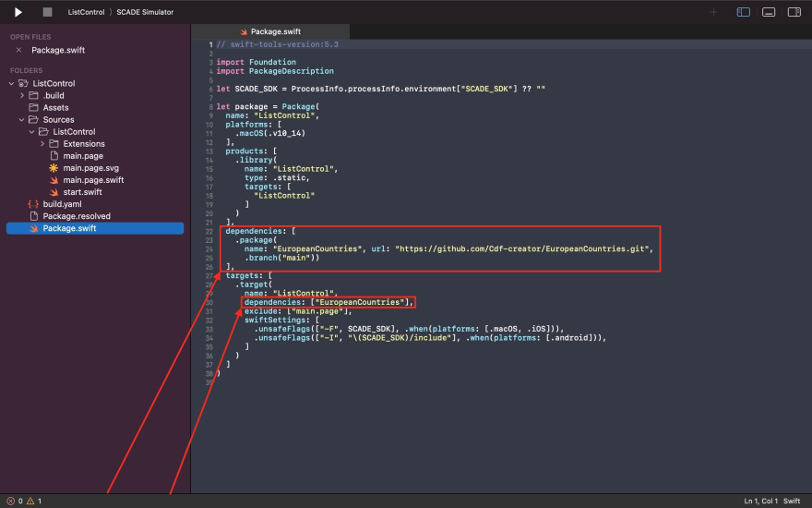Image resolution: width=812 pixels, height=508 pixels.
Task: Click the GitHub EuropeanCountries.git URL string
Action: [x=522, y=248]
